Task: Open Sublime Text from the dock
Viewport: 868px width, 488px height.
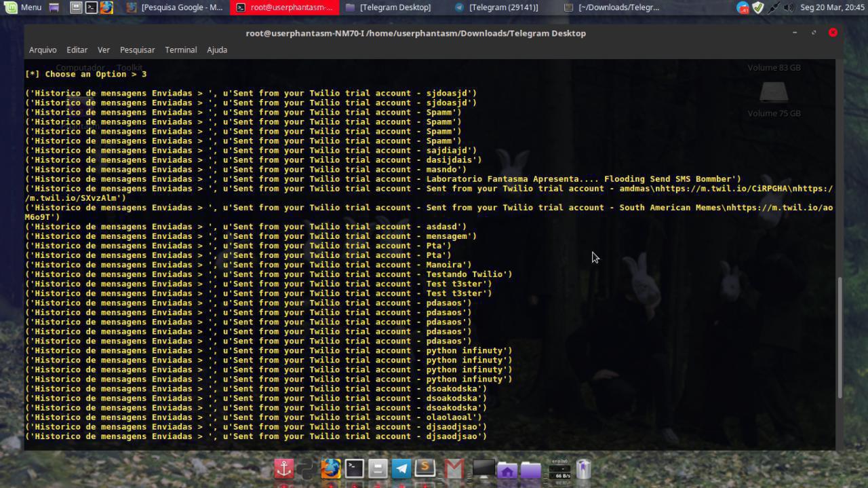Action: (425, 468)
